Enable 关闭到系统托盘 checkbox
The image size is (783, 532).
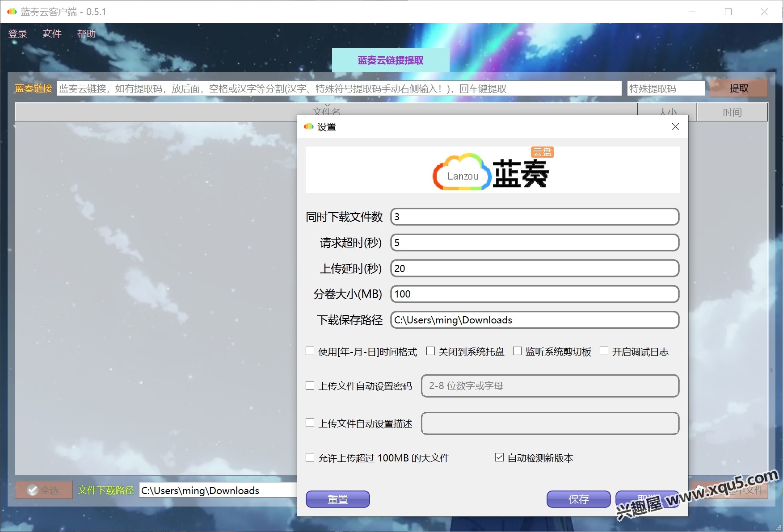[430, 351]
